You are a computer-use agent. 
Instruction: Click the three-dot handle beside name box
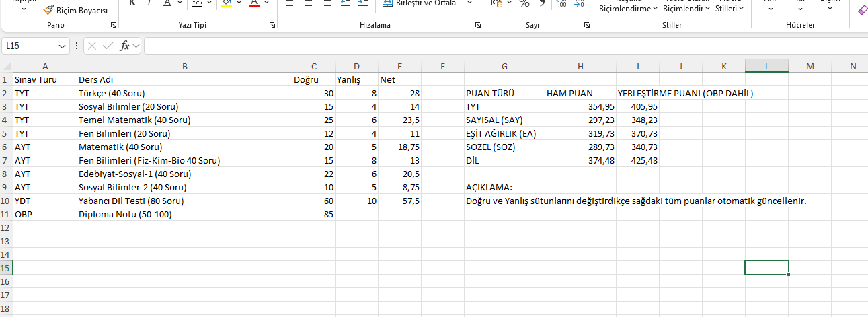(x=77, y=46)
